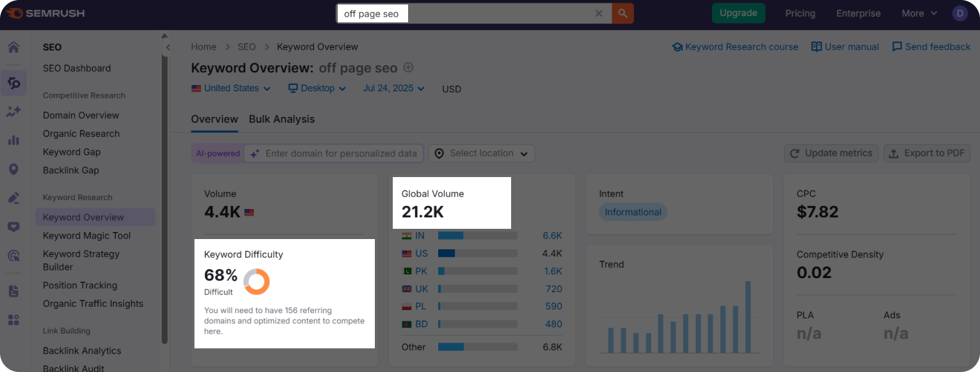Clear the search field with the X icon
The width and height of the screenshot is (980, 372).
click(x=599, y=13)
